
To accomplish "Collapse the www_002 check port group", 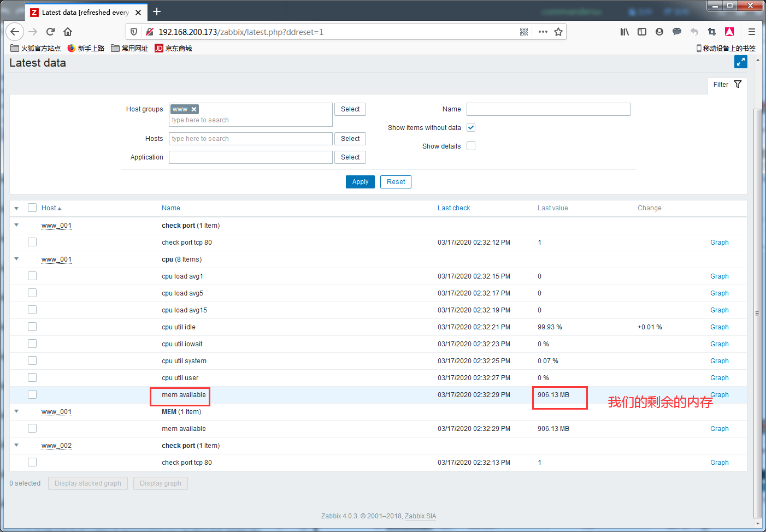I will click(x=16, y=445).
